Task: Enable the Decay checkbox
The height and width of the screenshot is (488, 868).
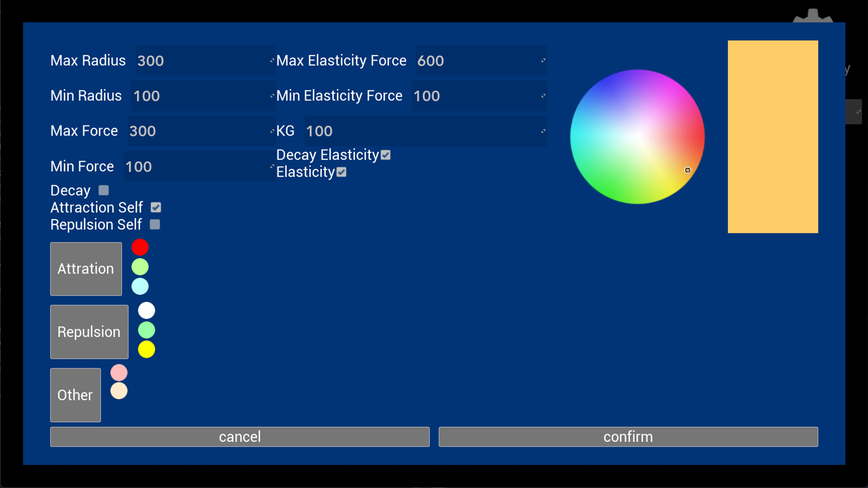Action: tap(104, 190)
